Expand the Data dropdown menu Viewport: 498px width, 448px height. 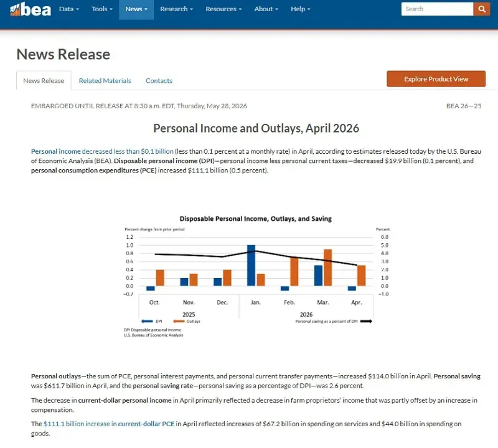pyautogui.click(x=69, y=9)
